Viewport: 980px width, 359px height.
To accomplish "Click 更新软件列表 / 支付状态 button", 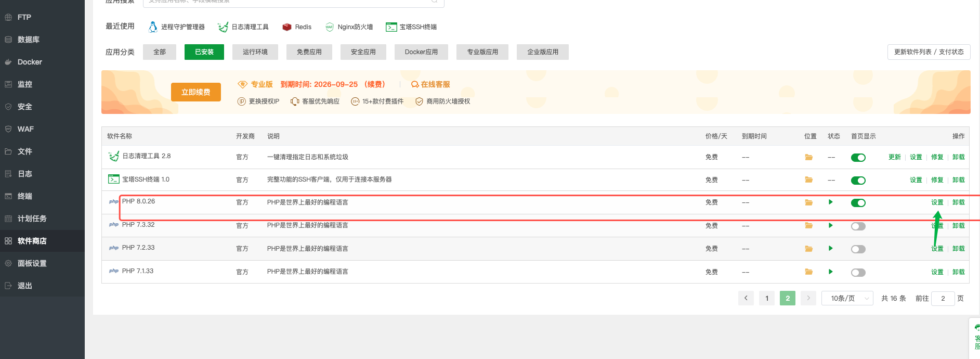I will coord(929,52).
